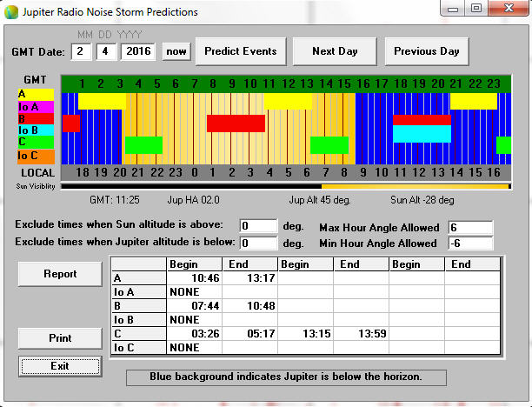Close the Jupiter predictions window
The width and height of the screenshot is (532, 407).
pos(509,8)
